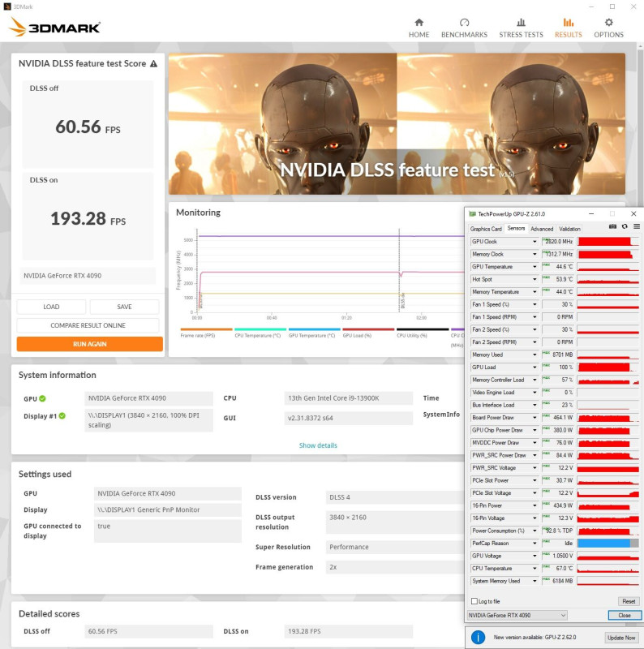Open Options gear icon
This screenshot has width=644, height=649.
(608, 23)
